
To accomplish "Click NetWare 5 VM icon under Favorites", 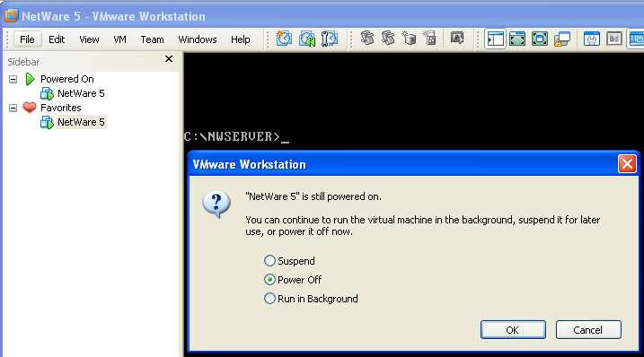I will [x=47, y=122].
